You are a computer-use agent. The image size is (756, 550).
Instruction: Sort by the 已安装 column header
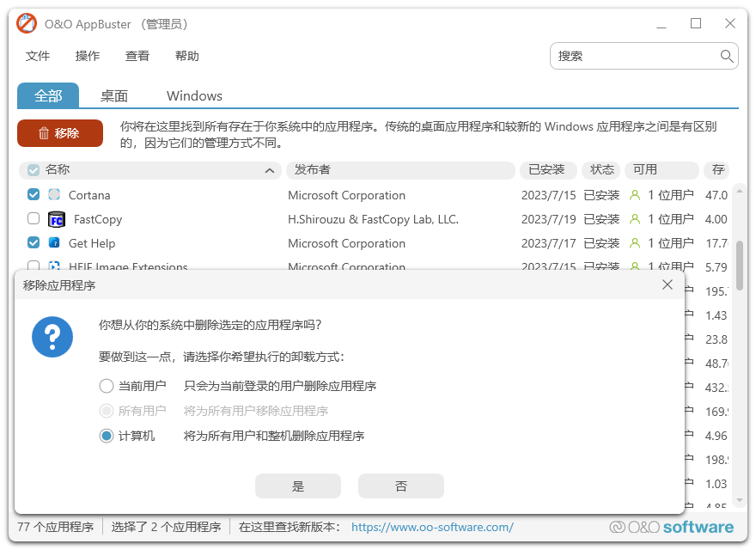[x=548, y=170]
